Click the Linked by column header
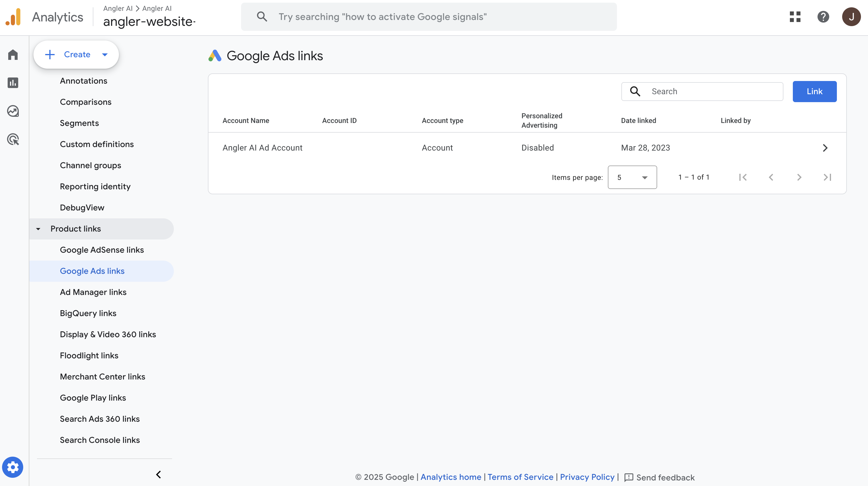 coord(735,121)
